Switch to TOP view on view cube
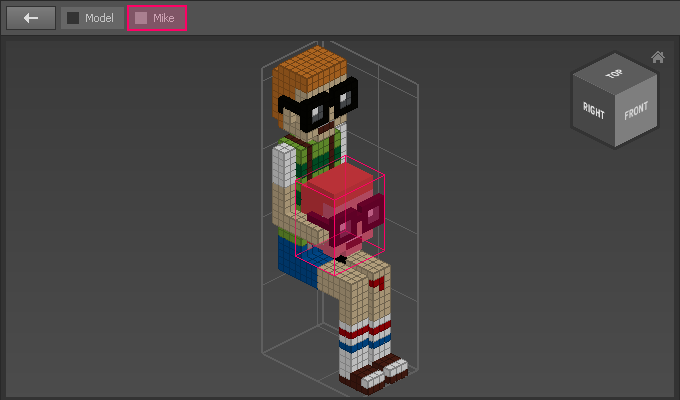Screen dimensions: 680x400 point(613,75)
